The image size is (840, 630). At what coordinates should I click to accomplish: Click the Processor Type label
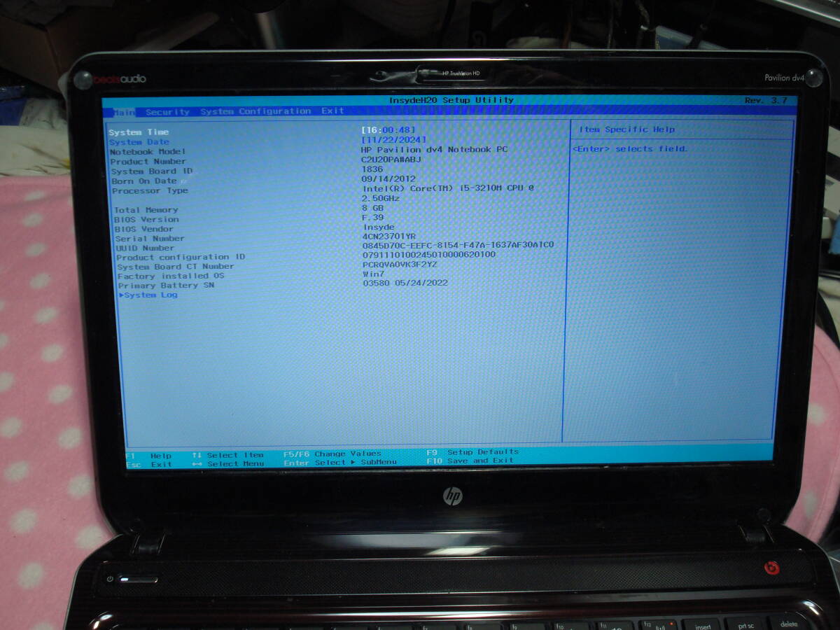pyautogui.click(x=150, y=191)
